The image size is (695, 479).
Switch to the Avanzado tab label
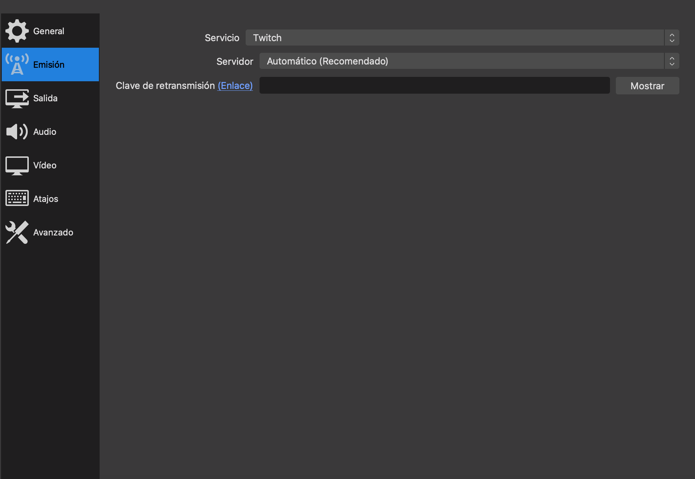click(x=53, y=232)
